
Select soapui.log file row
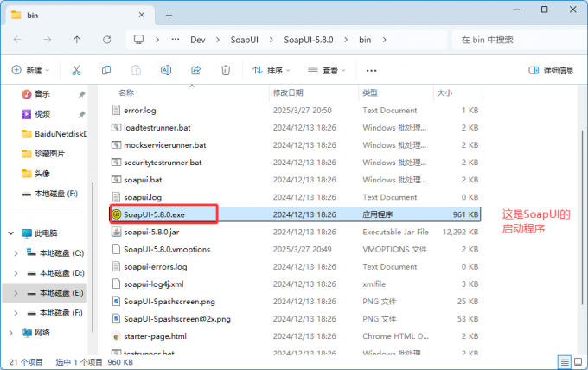pyautogui.click(x=296, y=197)
